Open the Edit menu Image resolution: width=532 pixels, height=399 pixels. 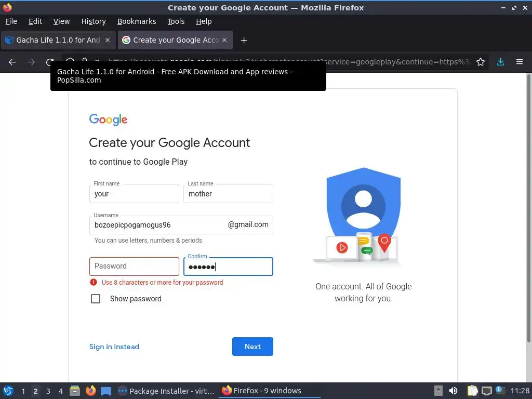35,21
